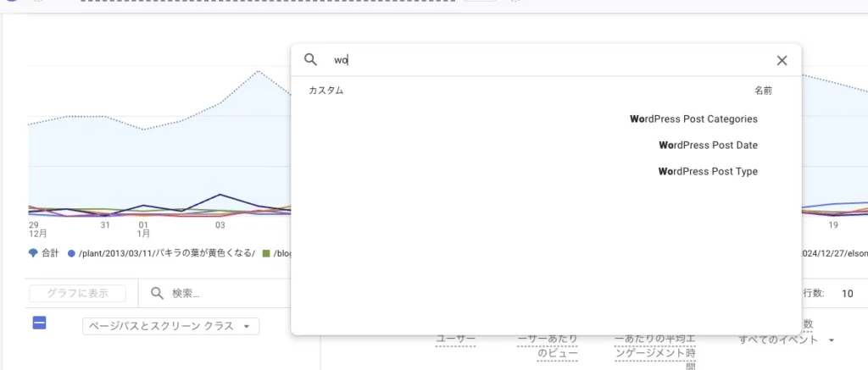This screenshot has width=868, height=370.
Task: Open the ページパスとスクリーン クラス dimension dropdown
Action: coord(170,326)
